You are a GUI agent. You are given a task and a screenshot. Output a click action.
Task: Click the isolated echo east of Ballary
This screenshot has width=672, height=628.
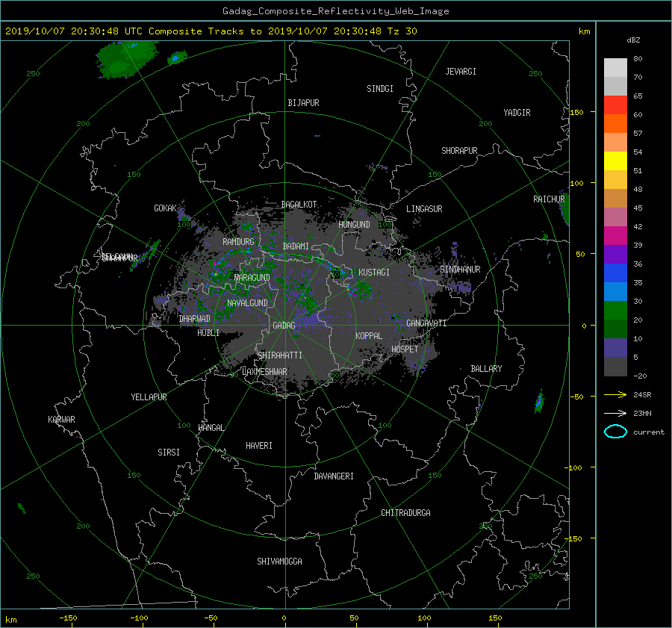coord(538,402)
